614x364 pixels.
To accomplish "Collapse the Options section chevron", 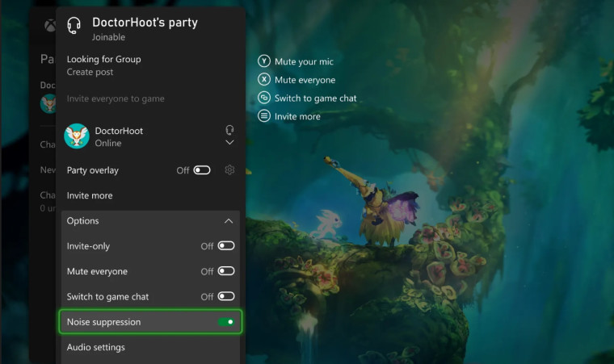I will 229,221.
